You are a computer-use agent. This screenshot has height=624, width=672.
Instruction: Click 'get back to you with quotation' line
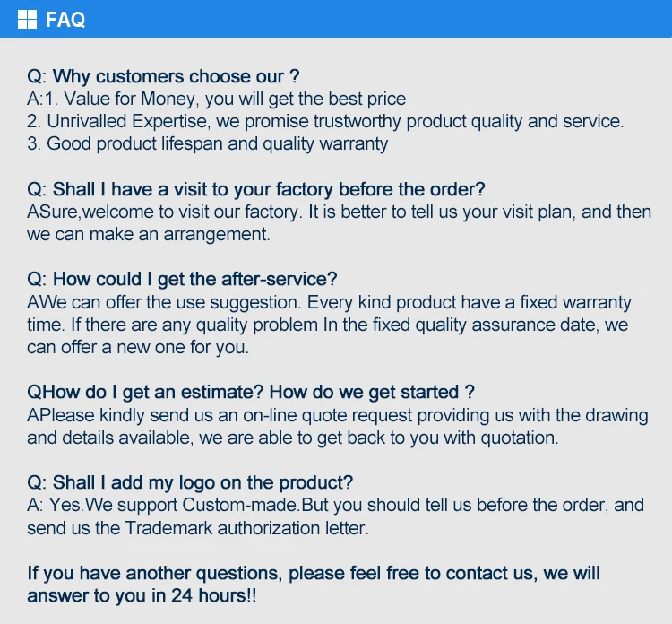point(293,438)
